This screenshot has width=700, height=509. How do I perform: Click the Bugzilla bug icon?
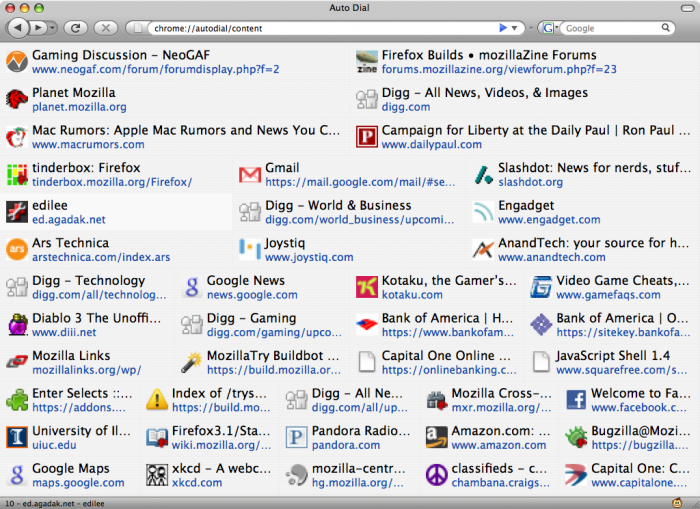tap(576, 437)
